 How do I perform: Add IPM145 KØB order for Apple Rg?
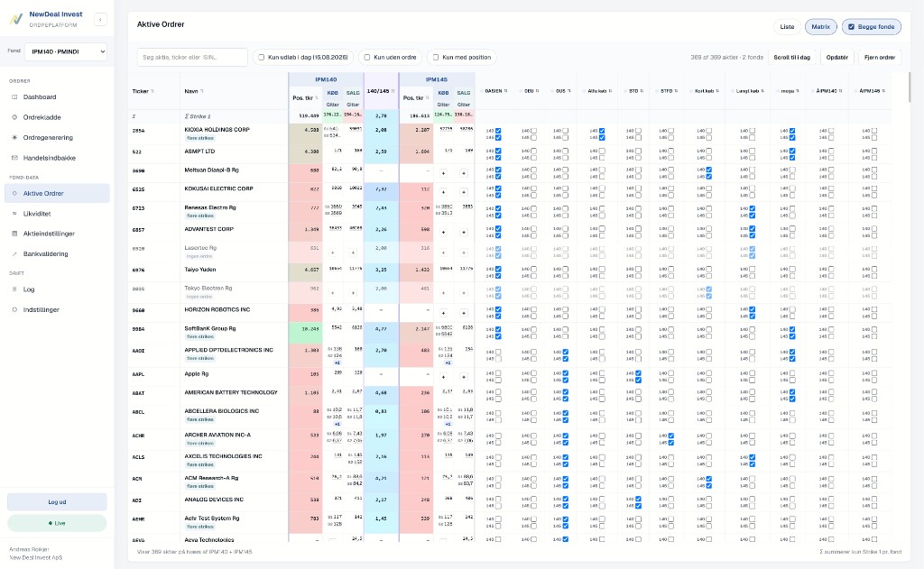coord(443,377)
